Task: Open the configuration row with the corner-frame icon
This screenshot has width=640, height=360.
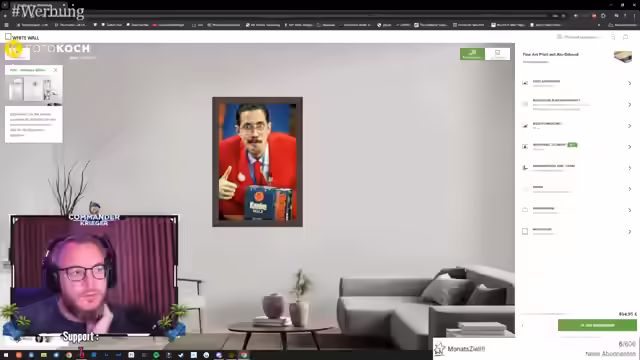Action: click(x=577, y=168)
